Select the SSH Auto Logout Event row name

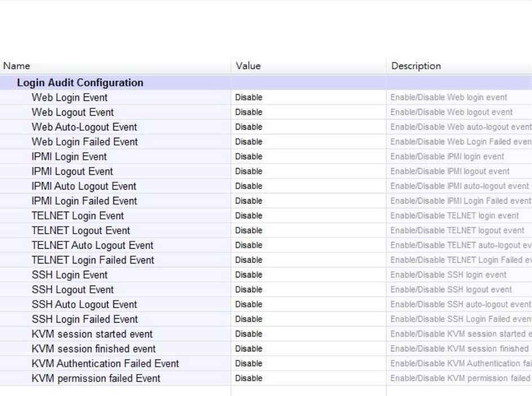(x=85, y=305)
